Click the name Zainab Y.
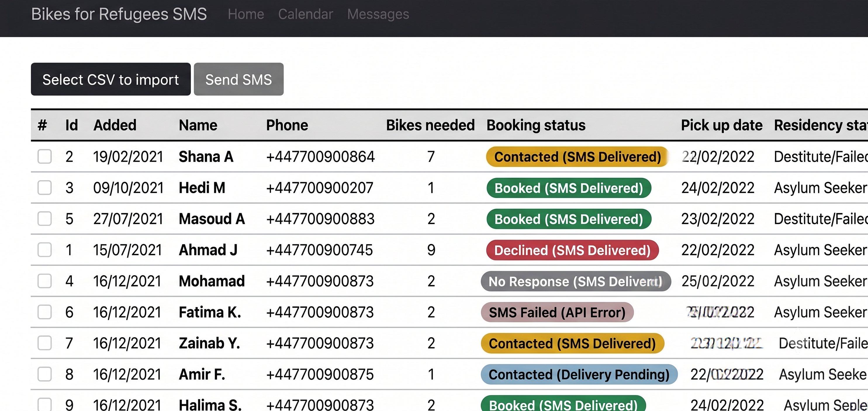The image size is (868, 411). tap(209, 343)
